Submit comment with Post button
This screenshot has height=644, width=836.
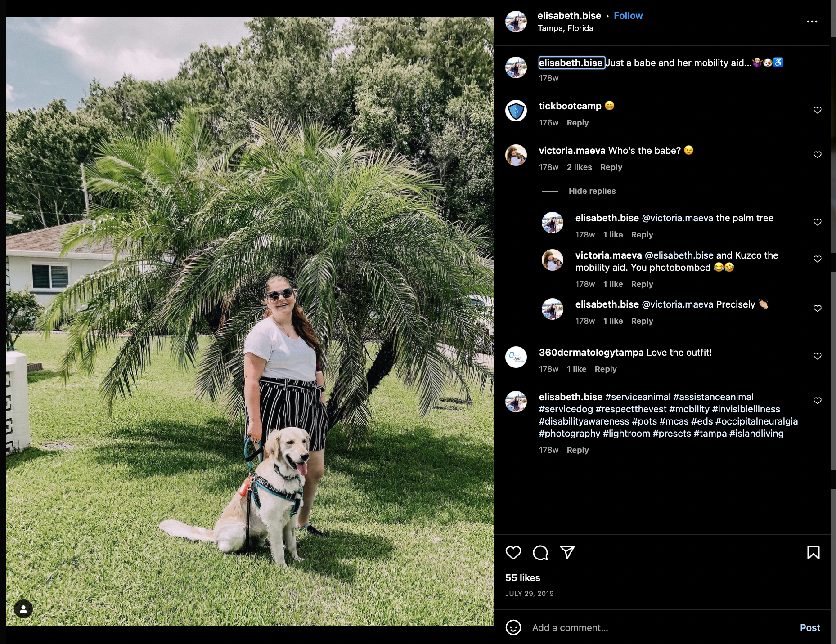point(810,627)
